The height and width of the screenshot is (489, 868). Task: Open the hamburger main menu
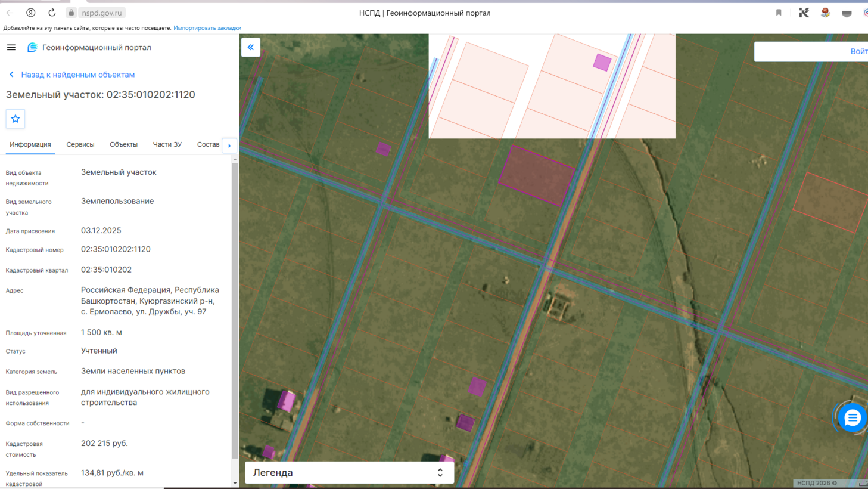coord(11,47)
